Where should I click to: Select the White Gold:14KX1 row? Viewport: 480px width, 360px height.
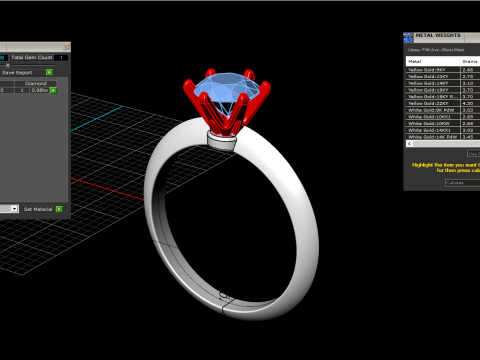click(443, 130)
